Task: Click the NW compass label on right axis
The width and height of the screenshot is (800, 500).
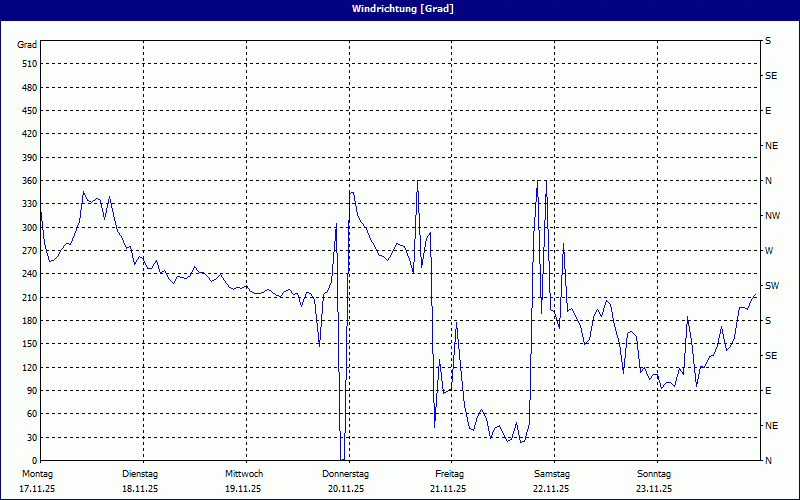Action: tap(772, 216)
